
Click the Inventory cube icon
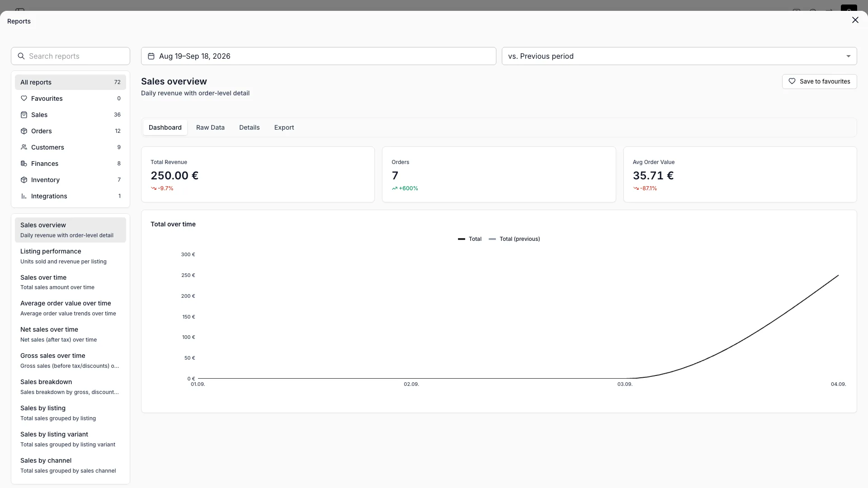point(24,180)
